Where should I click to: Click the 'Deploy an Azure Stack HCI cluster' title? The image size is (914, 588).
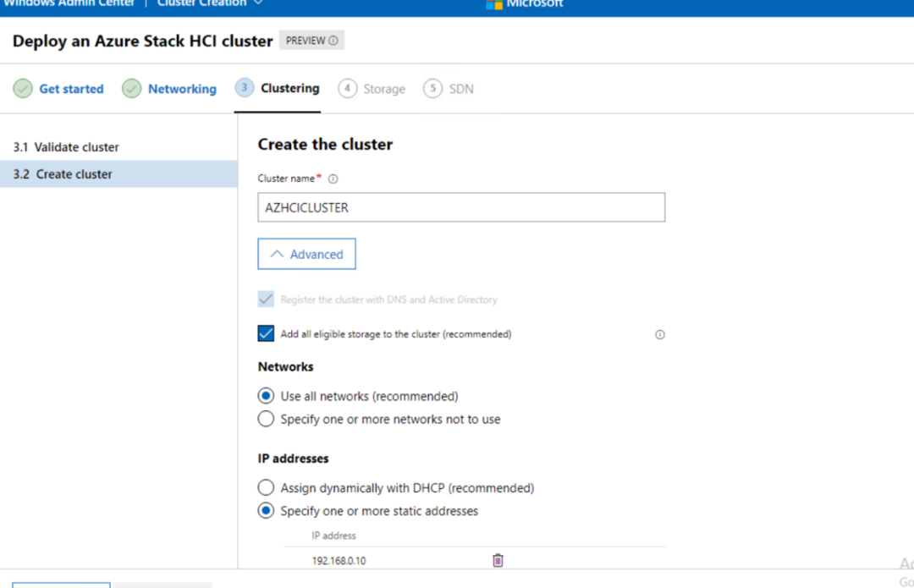(x=143, y=41)
